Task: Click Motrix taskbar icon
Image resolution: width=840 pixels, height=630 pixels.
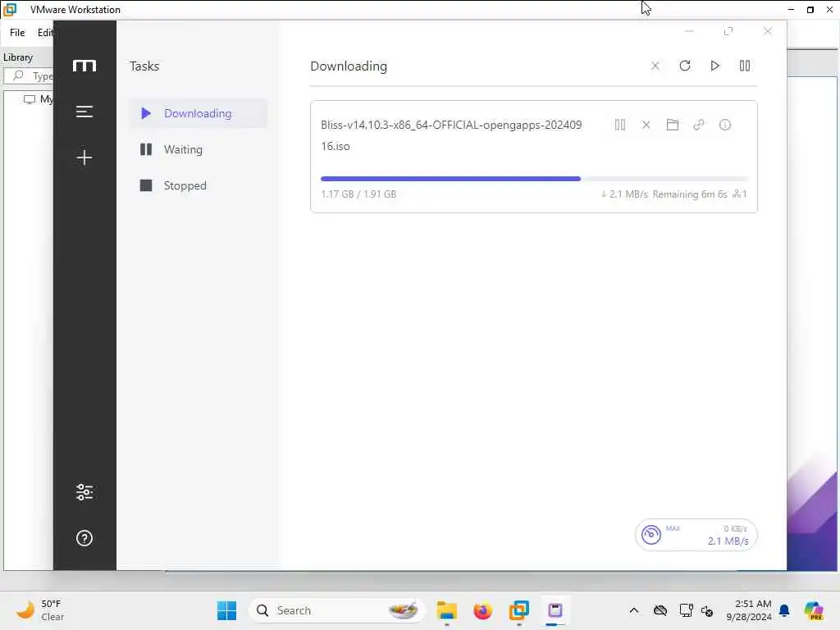Action: pyautogui.click(x=555, y=610)
